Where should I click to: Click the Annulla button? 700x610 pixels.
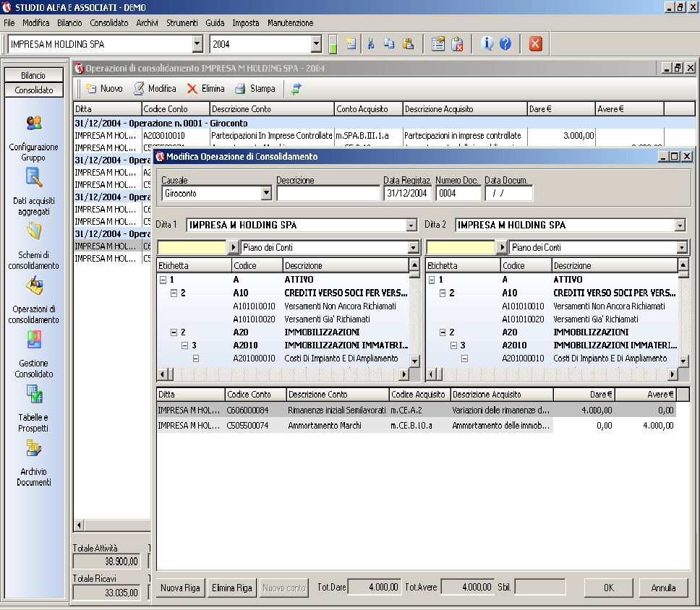[x=663, y=588]
